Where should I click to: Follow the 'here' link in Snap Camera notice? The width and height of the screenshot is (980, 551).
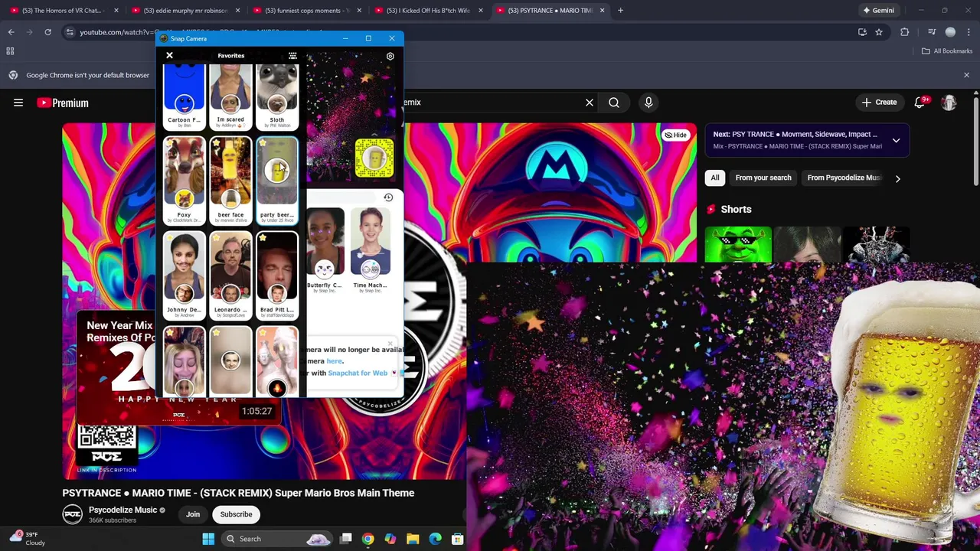point(334,361)
